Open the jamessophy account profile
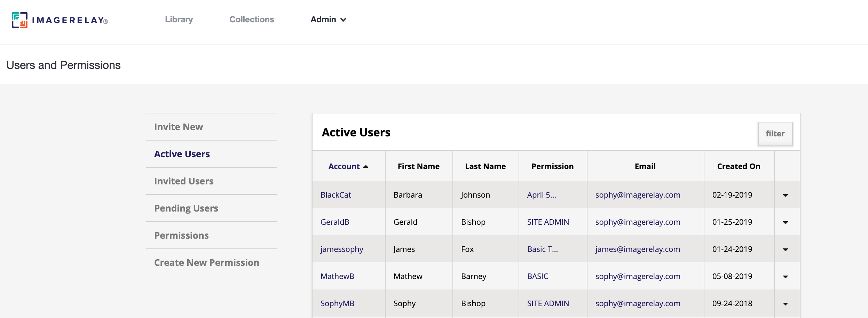Viewport: 868px width, 318px height. pyautogui.click(x=342, y=249)
